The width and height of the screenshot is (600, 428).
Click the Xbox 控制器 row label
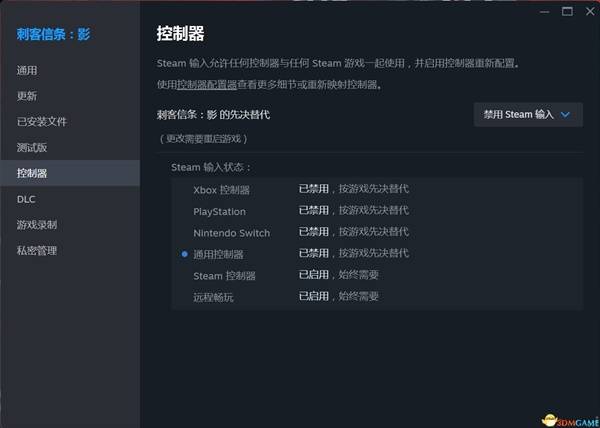click(x=222, y=190)
